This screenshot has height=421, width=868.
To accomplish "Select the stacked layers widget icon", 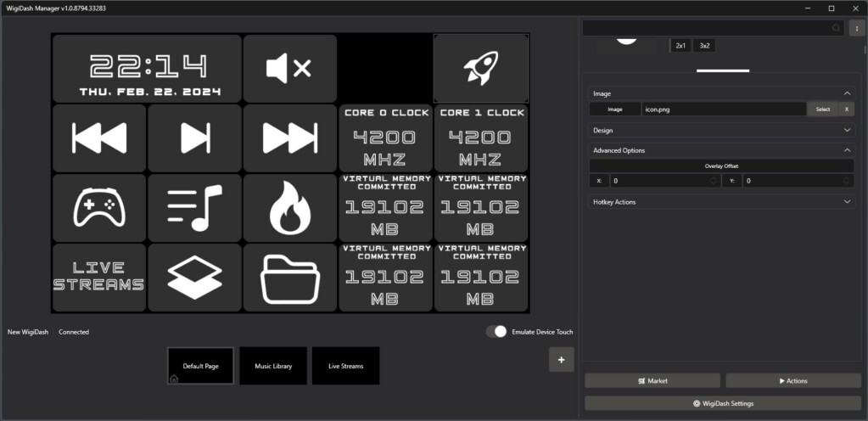I will coord(194,278).
